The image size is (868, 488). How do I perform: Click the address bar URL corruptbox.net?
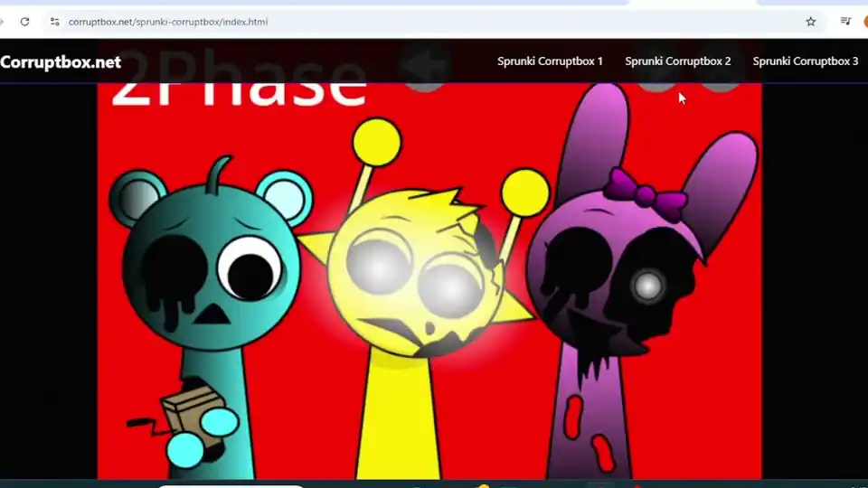168,22
